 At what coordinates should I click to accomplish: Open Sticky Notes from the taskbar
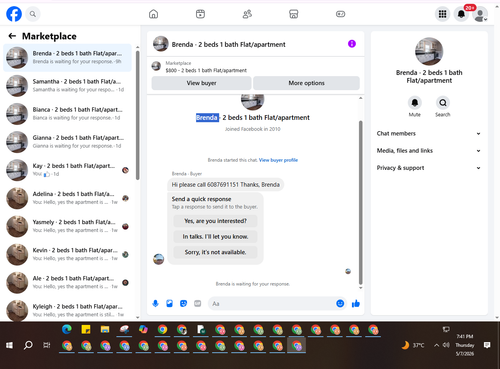86,329
